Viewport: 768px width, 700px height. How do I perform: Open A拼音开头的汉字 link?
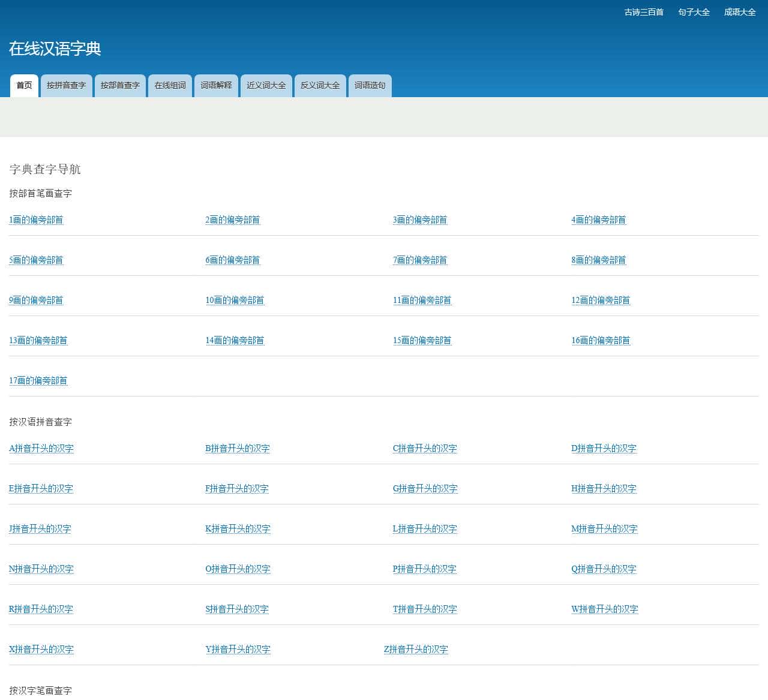[x=41, y=449]
